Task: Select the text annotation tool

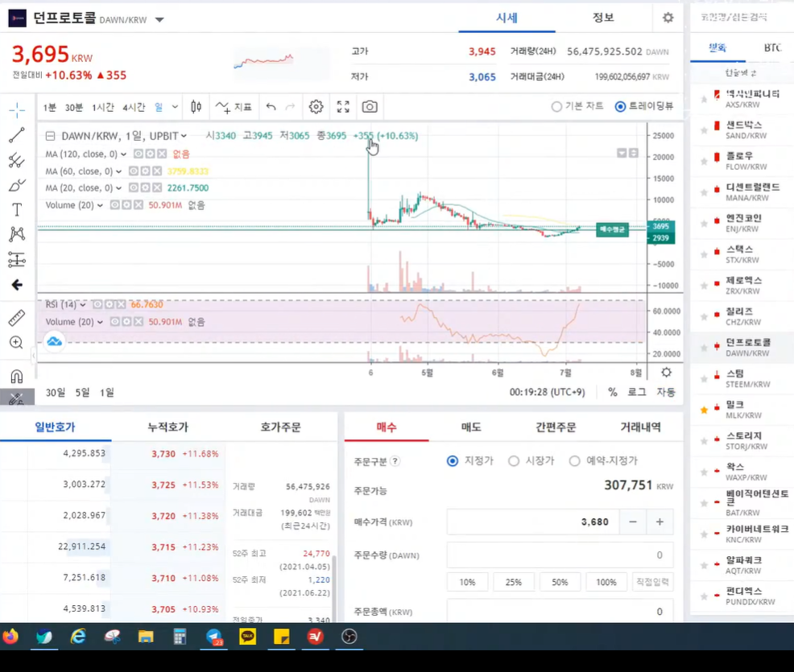Action: pos(17,209)
